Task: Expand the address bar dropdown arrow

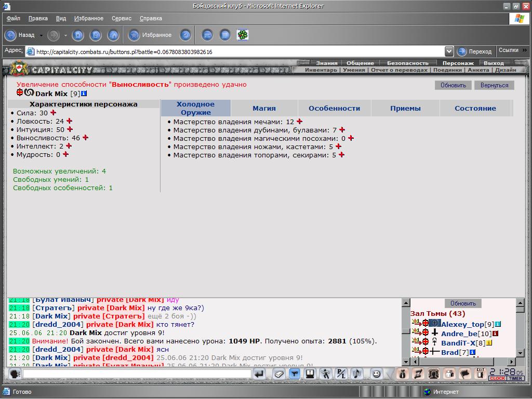Action: tap(449, 51)
